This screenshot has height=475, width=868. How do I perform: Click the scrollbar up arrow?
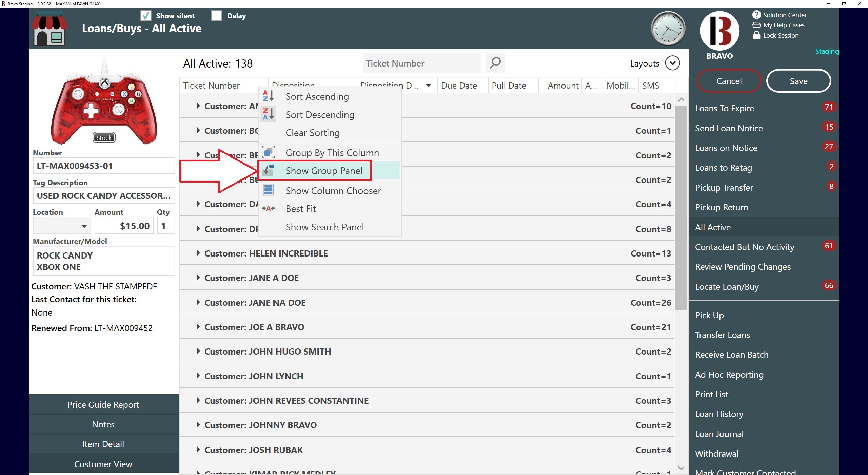(x=681, y=100)
